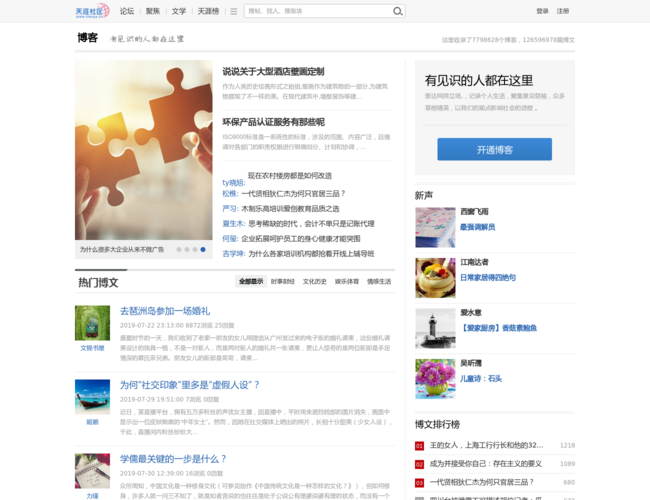Screen dimensions: 650x500
Task: Switch to the 文化历史 tab
Action: (x=315, y=282)
